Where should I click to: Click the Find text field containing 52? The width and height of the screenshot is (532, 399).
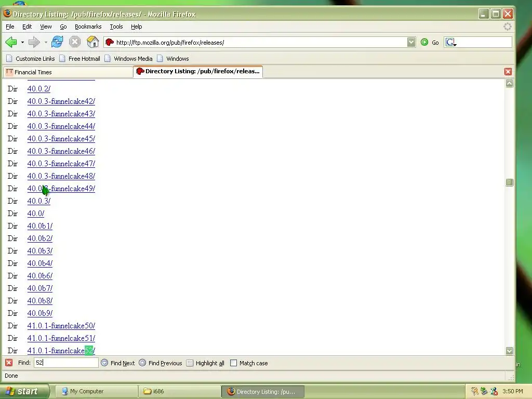[x=66, y=363]
